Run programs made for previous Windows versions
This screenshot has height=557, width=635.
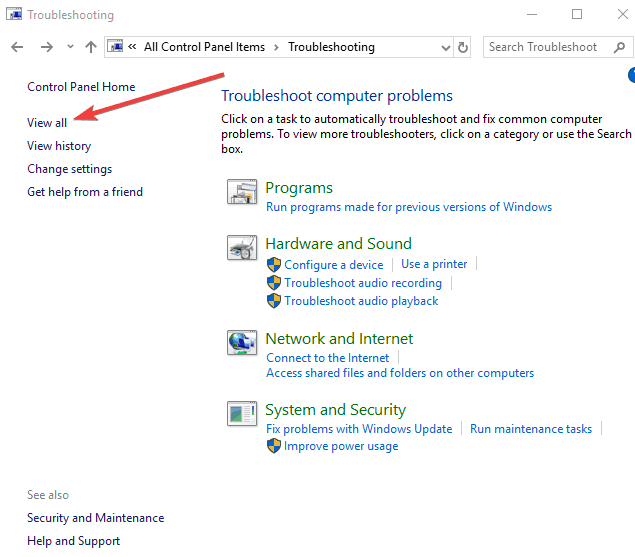[x=409, y=207]
